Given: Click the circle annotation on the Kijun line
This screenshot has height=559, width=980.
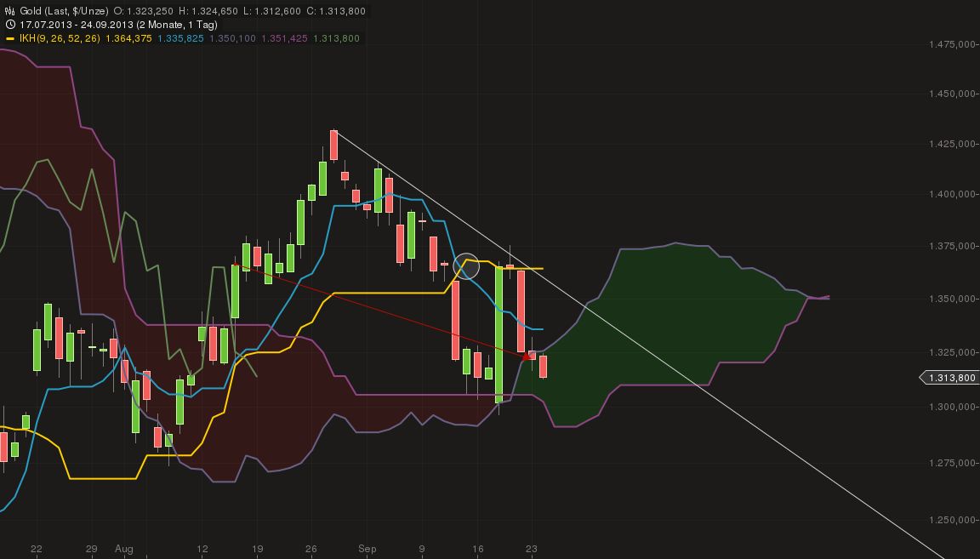Looking at the screenshot, I should point(468,265).
